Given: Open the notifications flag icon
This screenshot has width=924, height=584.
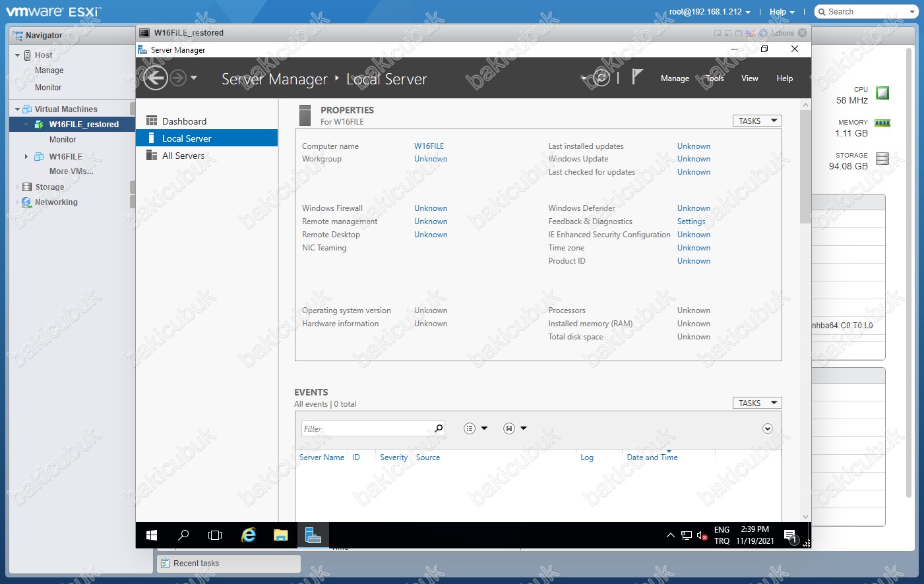Looking at the screenshot, I should [636, 77].
